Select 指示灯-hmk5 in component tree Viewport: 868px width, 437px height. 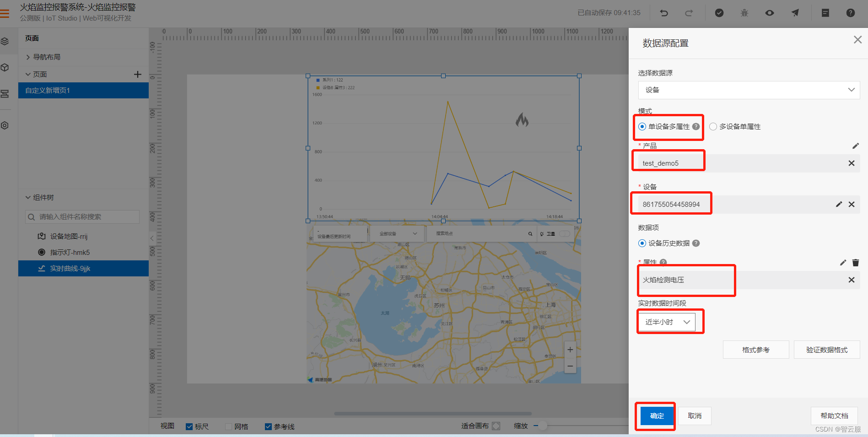coord(83,252)
